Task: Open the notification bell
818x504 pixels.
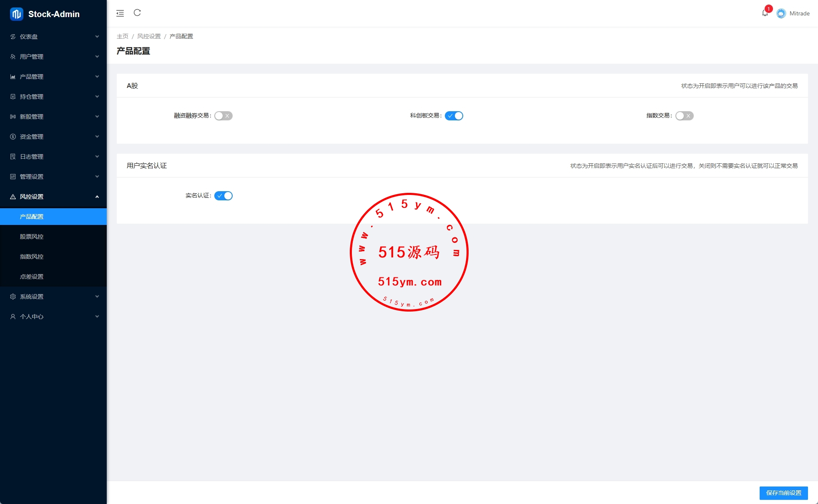Action: click(x=765, y=13)
